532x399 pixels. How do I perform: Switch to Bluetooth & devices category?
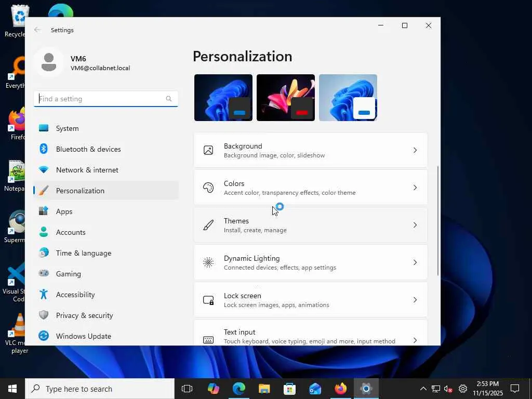pyautogui.click(x=106, y=149)
